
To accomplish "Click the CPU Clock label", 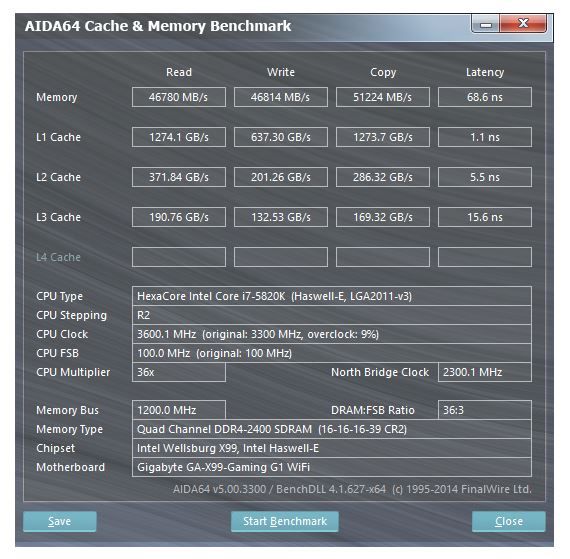I will 62,334.
